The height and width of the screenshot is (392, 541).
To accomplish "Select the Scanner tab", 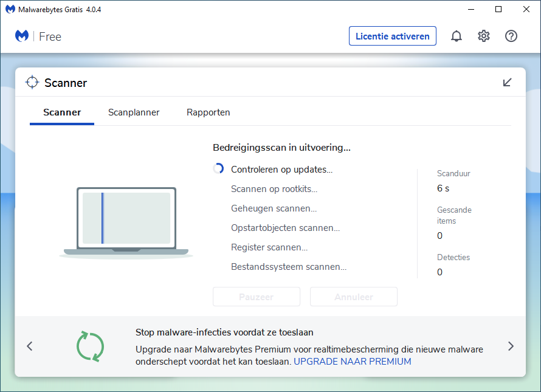I will coord(62,112).
